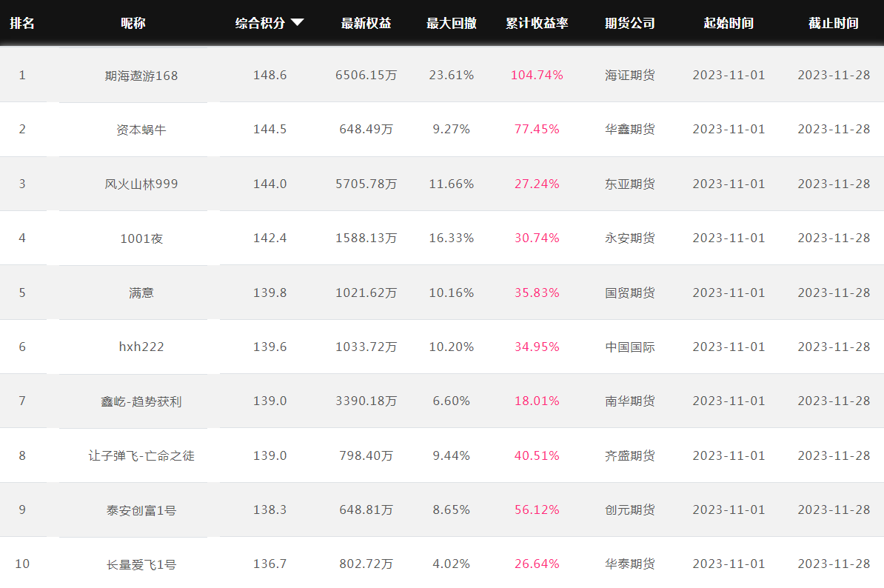Click equity value 5705.78万

[366, 184]
